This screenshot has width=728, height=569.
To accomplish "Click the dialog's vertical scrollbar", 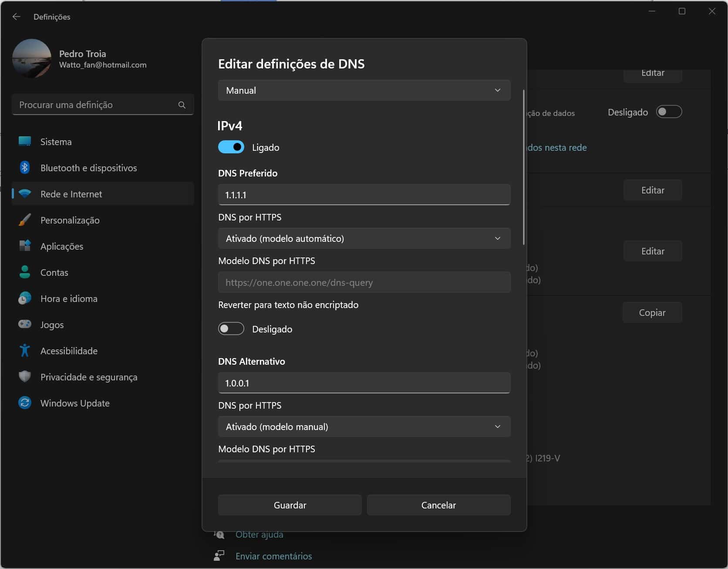I will click(x=523, y=168).
